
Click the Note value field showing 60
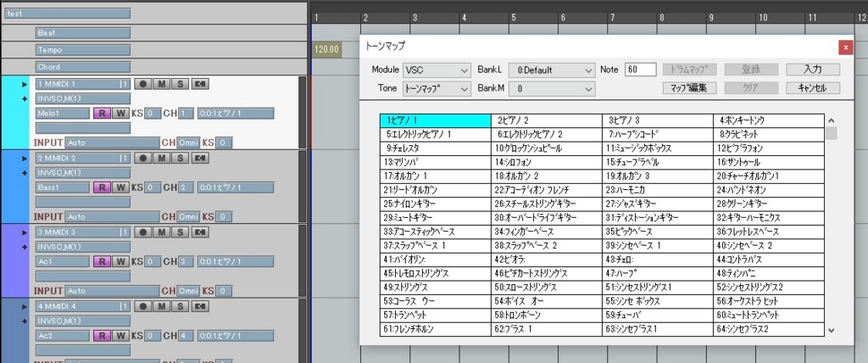(x=641, y=70)
